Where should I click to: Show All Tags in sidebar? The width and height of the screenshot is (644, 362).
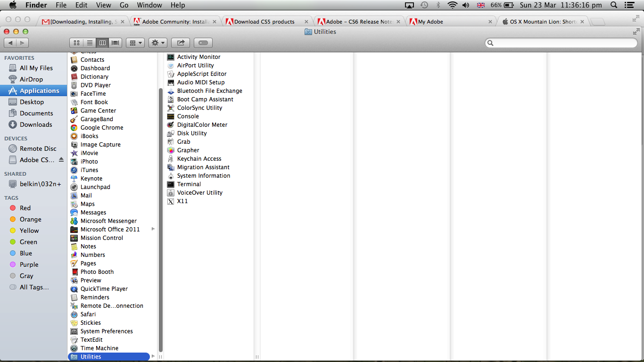(x=33, y=287)
